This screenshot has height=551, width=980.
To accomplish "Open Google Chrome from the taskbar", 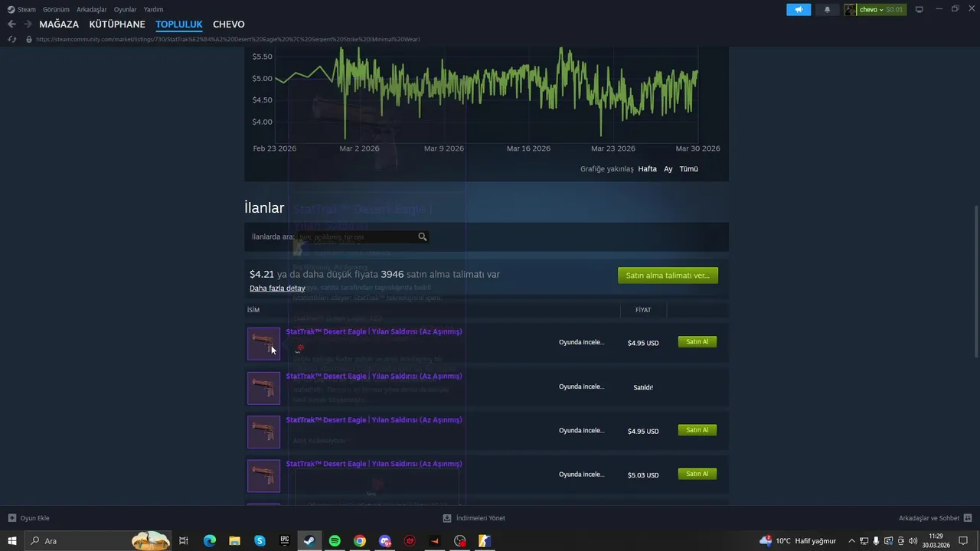I will pyautogui.click(x=360, y=541).
